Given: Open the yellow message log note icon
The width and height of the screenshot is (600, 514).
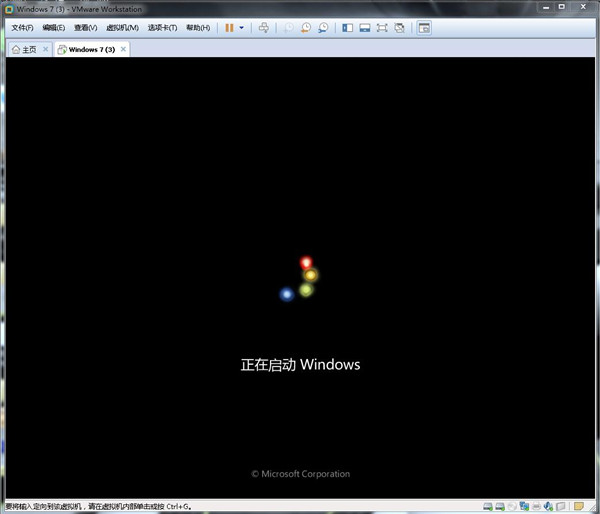Looking at the screenshot, I should [x=579, y=506].
